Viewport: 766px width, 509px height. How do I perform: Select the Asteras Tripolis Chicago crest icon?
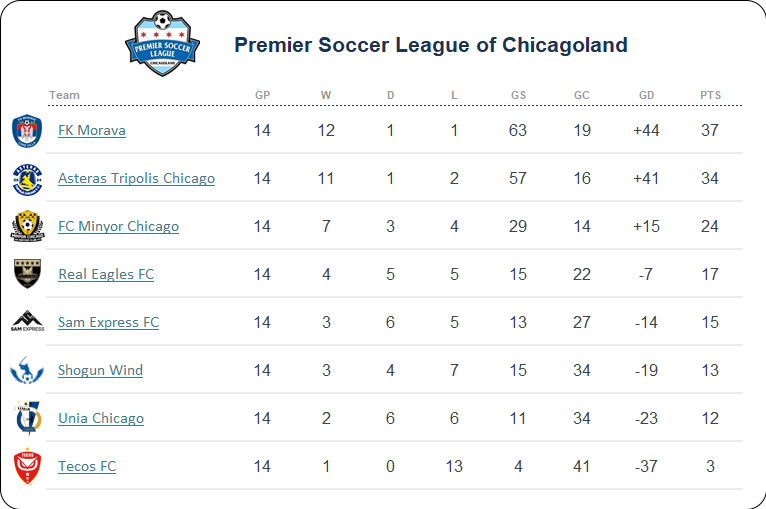[x=27, y=179]
